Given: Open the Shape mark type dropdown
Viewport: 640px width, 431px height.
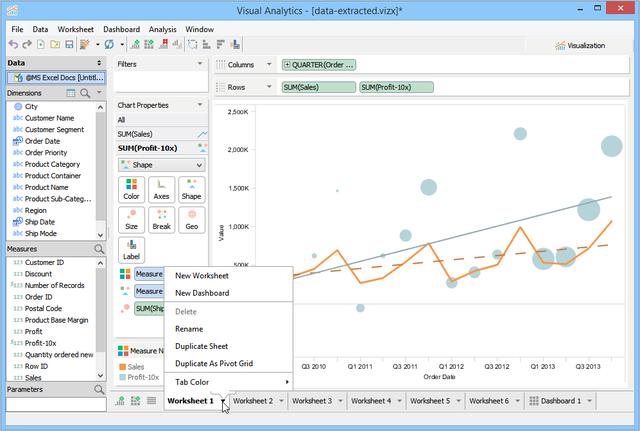Looking at the screenshot, I should click(x=161, y=164).
